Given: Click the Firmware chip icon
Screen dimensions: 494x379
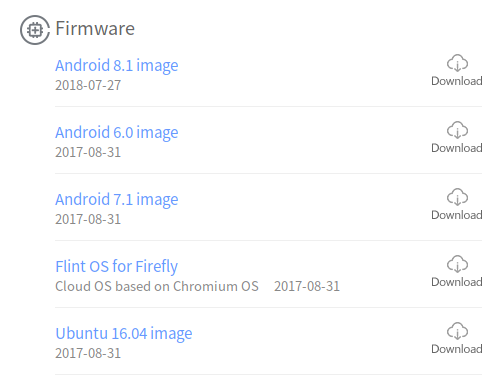Looking at the screenshot, I should pyautogui.click(x=35, y=30).
